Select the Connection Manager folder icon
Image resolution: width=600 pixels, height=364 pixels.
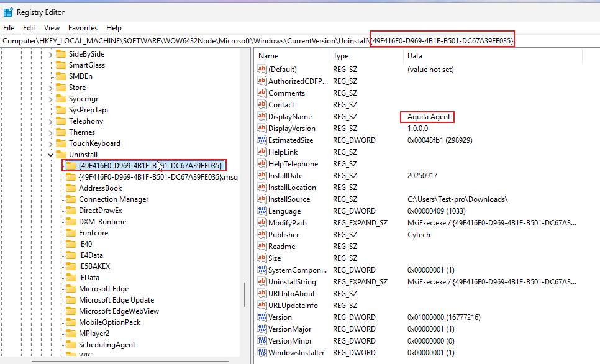[x=71, y=199]
